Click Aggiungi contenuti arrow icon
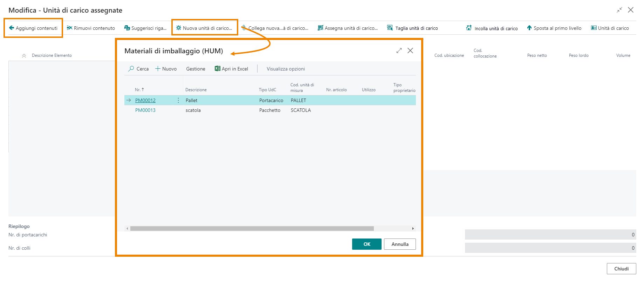Screen dimensions: 644x282 [x=12, y=28]
